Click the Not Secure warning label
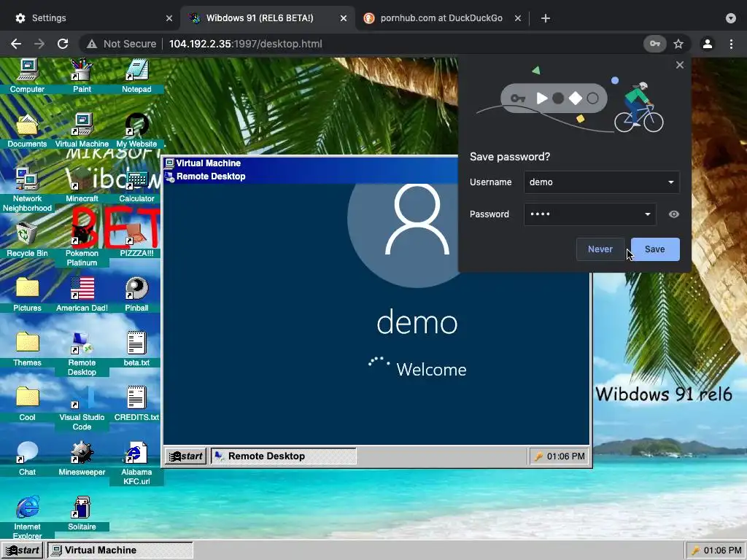Screen dimensions: 747x560 (x=122, y=44)
